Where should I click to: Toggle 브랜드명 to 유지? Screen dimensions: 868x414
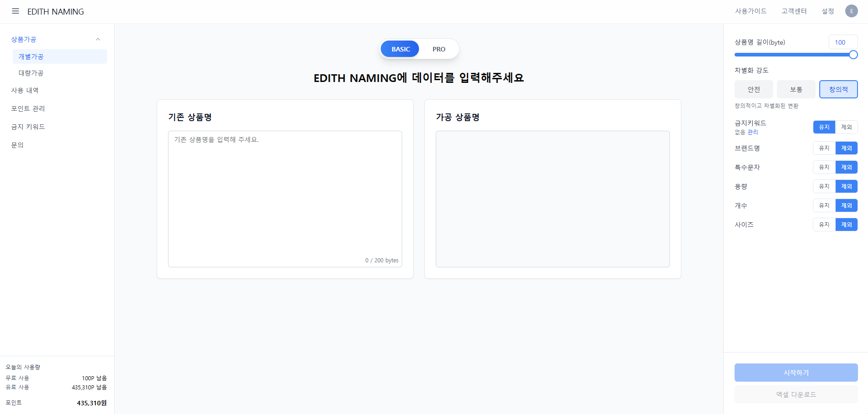pos(824,148)
